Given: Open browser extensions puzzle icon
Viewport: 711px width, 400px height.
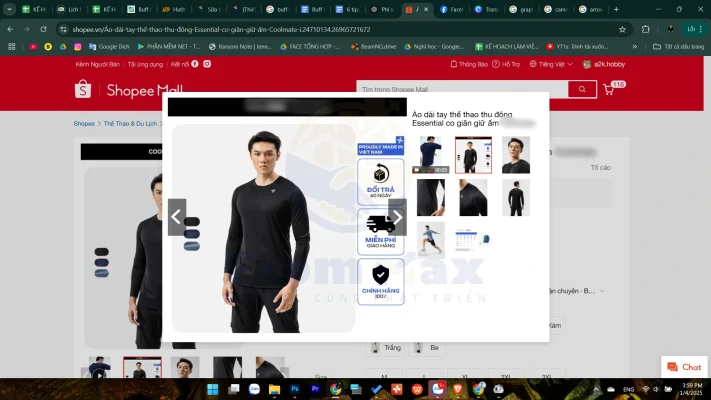Looking at the screenshot, I should click(646, 29).
